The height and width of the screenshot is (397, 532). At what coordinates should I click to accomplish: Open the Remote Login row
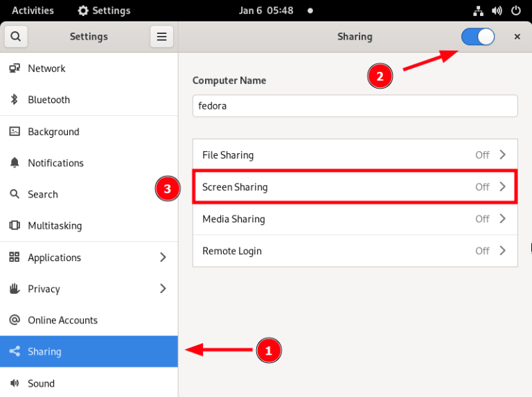point(355,250)
